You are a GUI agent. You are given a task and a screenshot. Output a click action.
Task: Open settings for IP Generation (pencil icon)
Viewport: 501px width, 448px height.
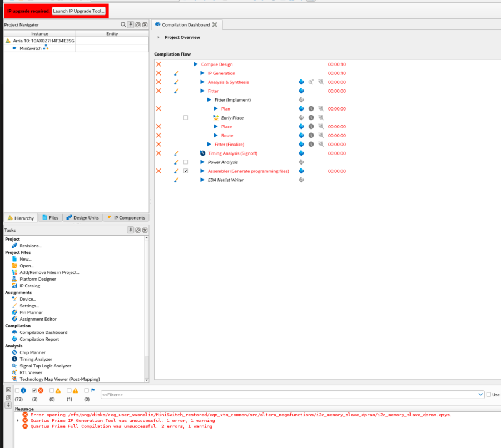pyautogui.click(x=176, y=73)
